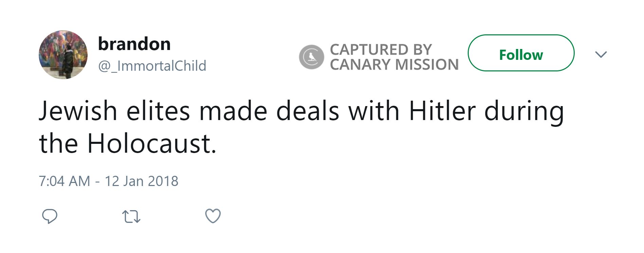Click the word elites in the tweet

[x=158, y=111]
